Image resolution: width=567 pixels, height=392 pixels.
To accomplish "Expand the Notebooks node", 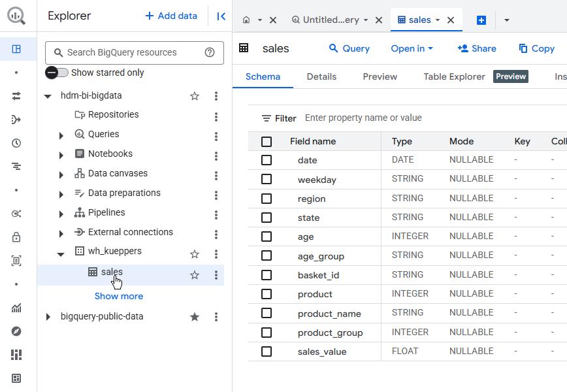I will point(61,155).
